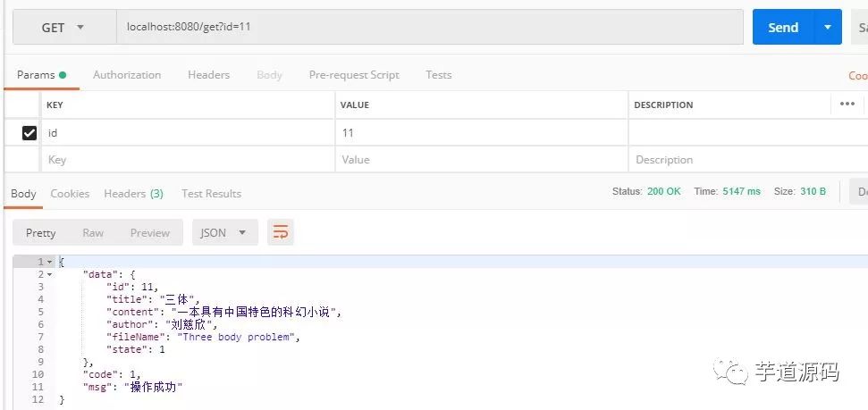Open the Tests tab
Screen dimensions: 868x410
(438, 75)
